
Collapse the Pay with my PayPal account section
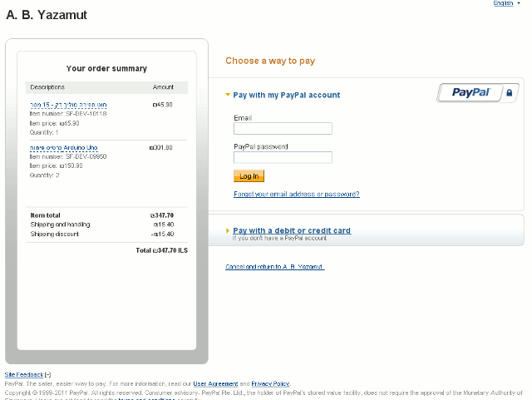click(x=228, y=95)
